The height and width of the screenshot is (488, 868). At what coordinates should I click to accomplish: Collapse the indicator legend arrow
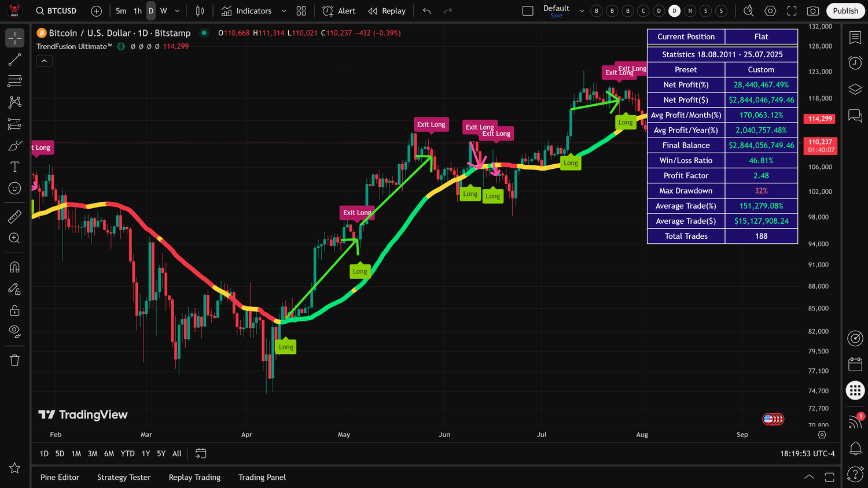click(44, 61)
